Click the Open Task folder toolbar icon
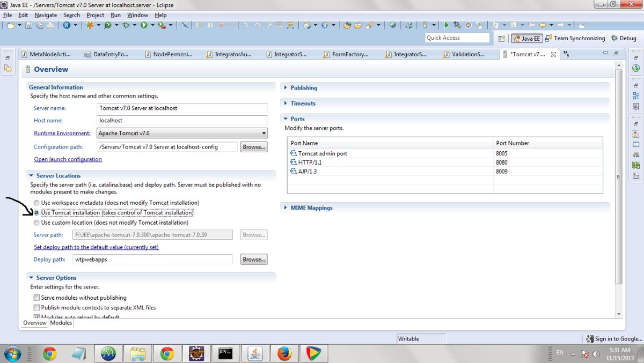Viewport: 644px width, 363px height. pyautogui.click(x=358, y=25)
